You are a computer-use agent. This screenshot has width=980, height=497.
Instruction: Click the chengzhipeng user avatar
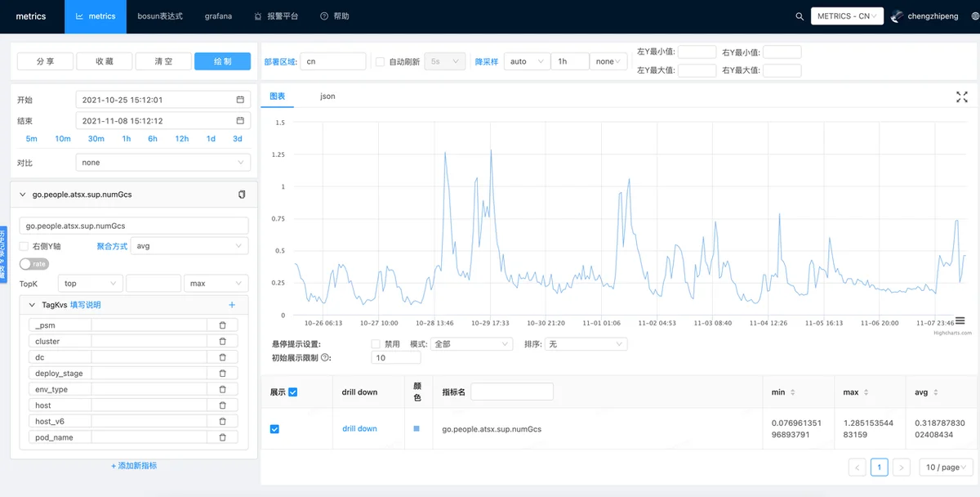pos(898,16)
